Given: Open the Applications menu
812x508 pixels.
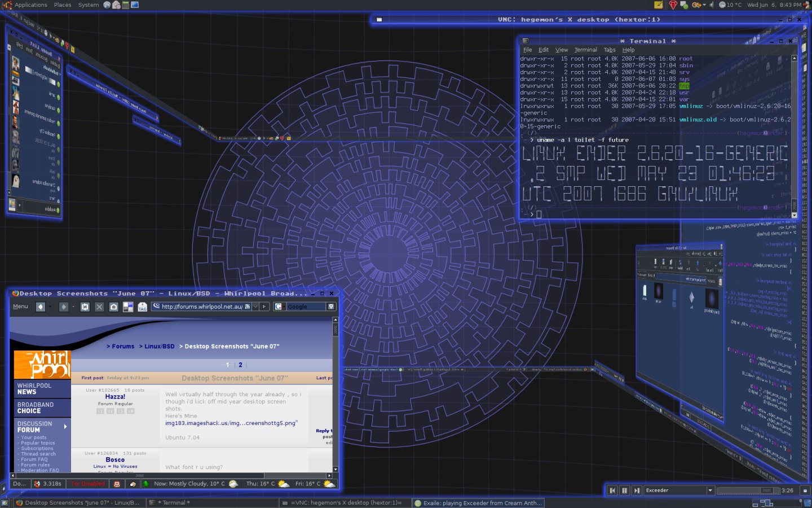Looking at the screenshot, I should 30,5.
